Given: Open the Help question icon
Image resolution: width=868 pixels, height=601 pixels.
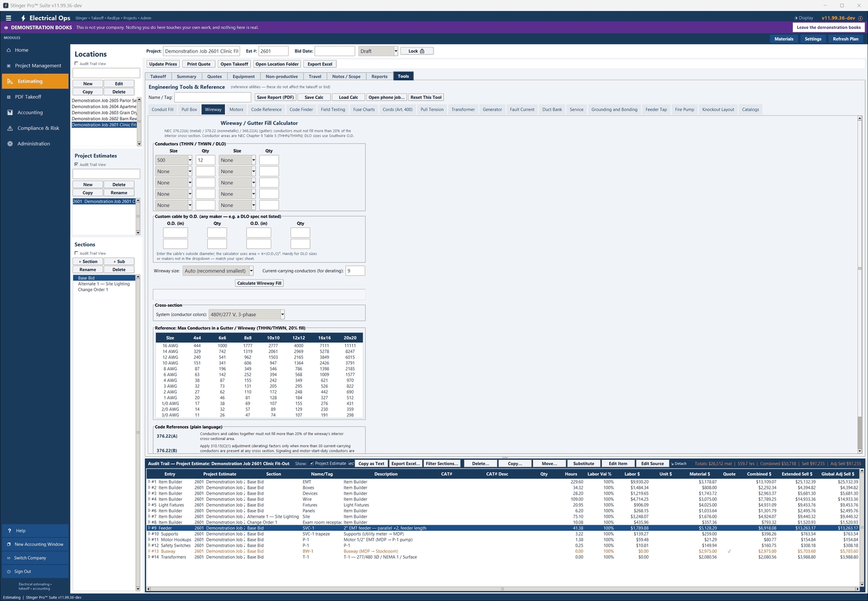Looking at the screenshot, I should pyautogui.click(x=9, y=530).
